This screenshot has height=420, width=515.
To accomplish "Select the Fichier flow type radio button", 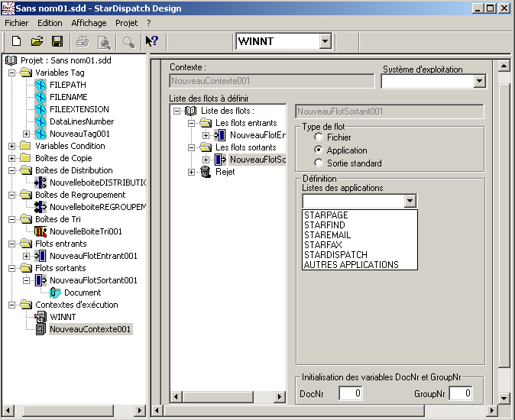I will 318,137.
